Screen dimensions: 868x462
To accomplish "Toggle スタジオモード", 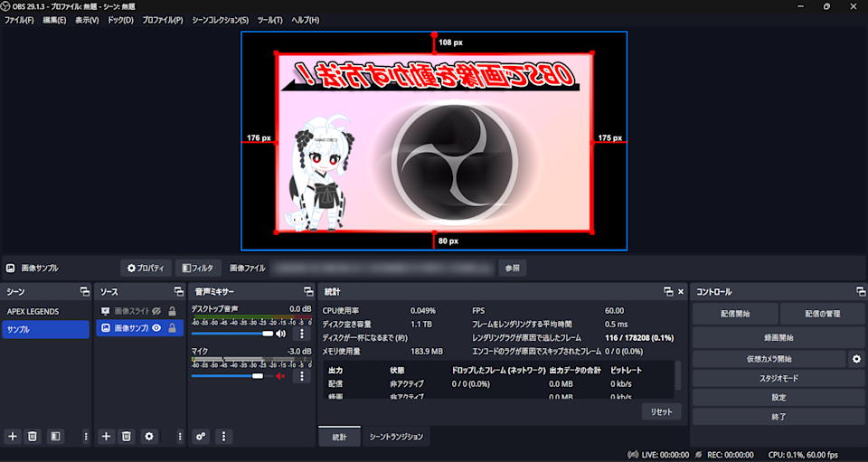I will [x=778, y=379].
